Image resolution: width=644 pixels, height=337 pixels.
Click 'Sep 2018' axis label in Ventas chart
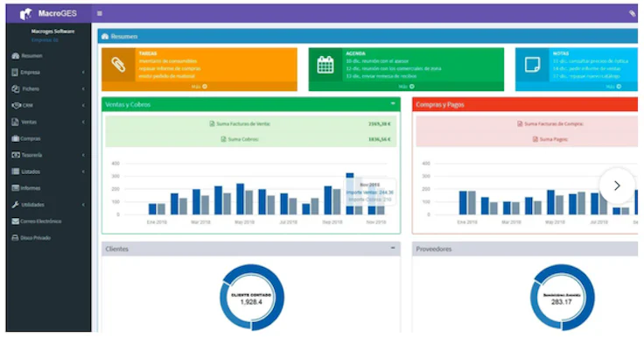(x=332, y=222)
